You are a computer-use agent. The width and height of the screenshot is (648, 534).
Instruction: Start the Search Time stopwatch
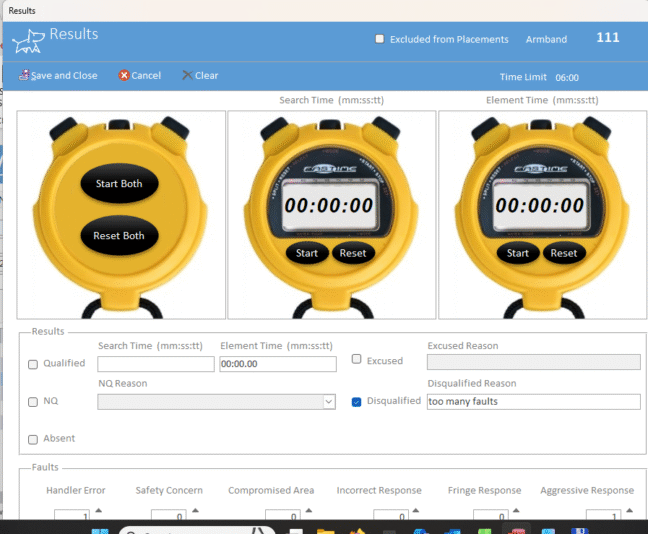(307, 253)
